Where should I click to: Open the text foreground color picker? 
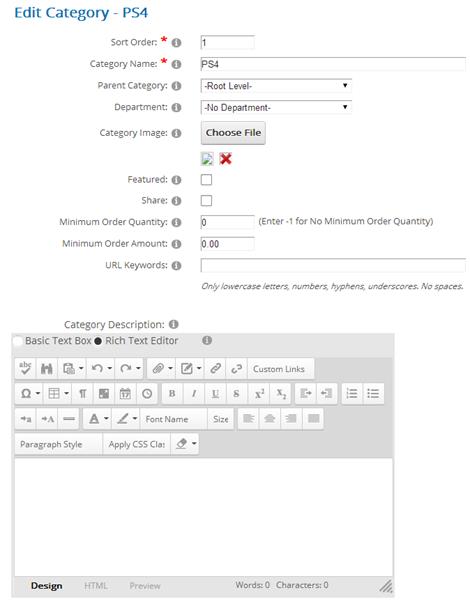point(98,419)
